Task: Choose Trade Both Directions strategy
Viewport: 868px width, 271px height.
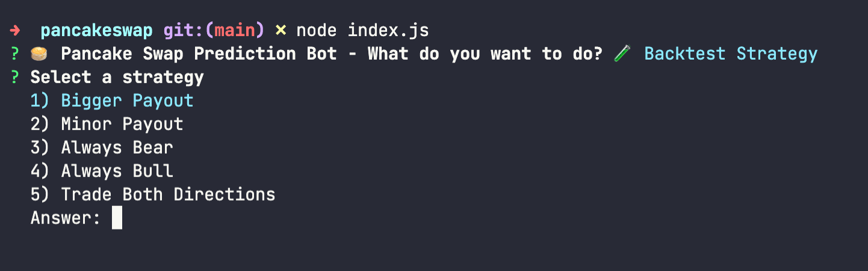Action: pyautogui.click(x=153, y=195)
